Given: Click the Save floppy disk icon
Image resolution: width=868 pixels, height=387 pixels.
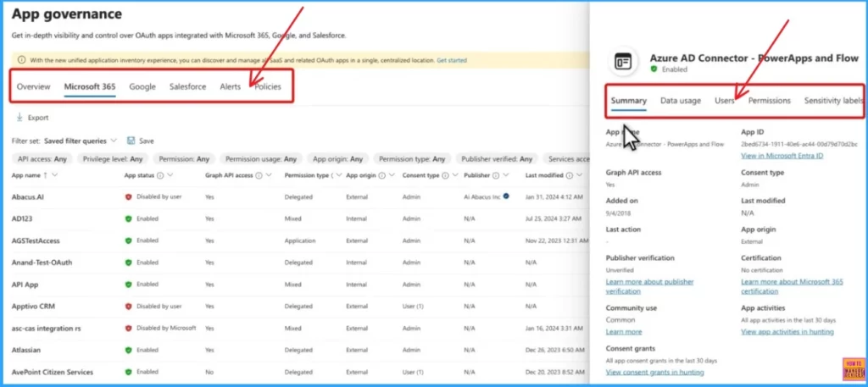Looking at the screenshot, I should coord(131,141).
